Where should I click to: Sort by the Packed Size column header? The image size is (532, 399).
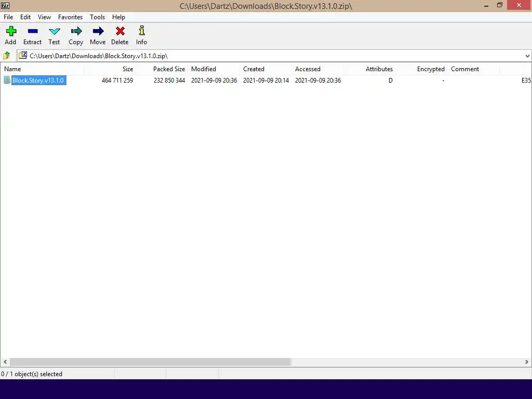point(162,69)
